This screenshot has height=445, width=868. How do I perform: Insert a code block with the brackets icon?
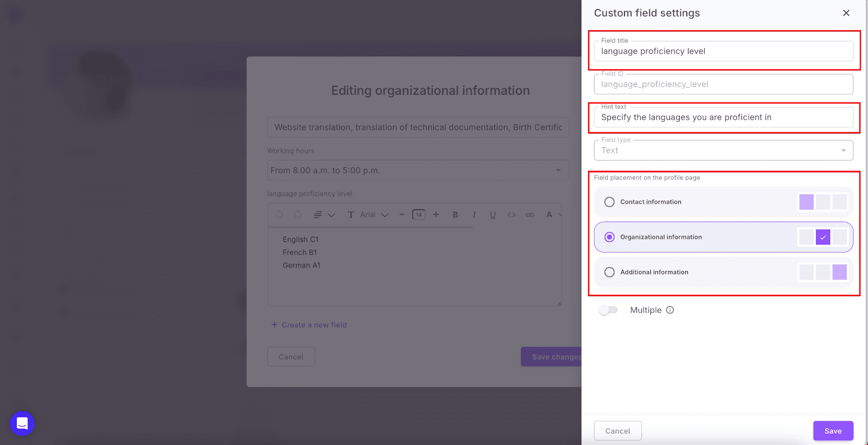click(512, 215)
